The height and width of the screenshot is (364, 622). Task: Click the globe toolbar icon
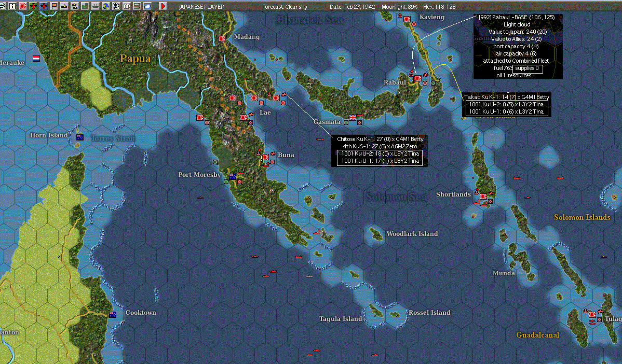[x=105, y=6]
